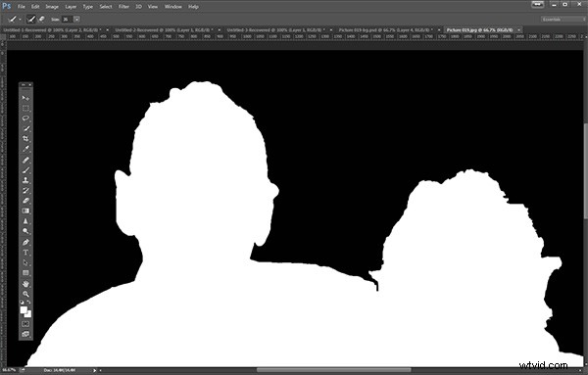Open the Layer menu
This screenshot has width=588, height=375.
pyautogui.click(x=71, y=7)
